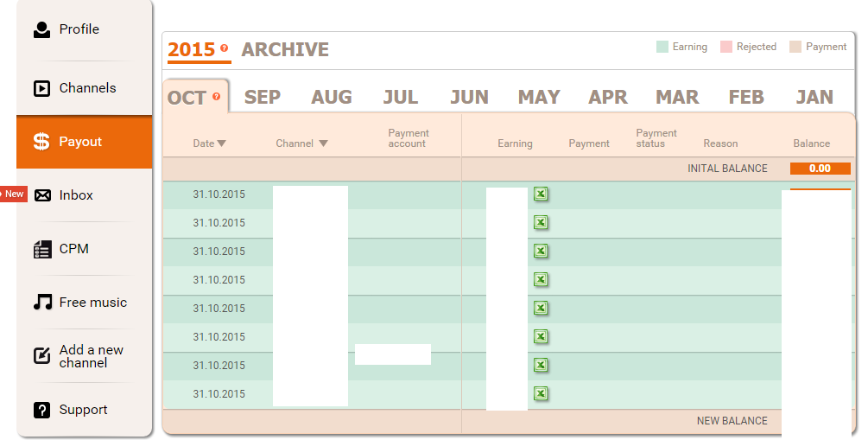Open Inbox via the envelope icon

coord(42,195)
